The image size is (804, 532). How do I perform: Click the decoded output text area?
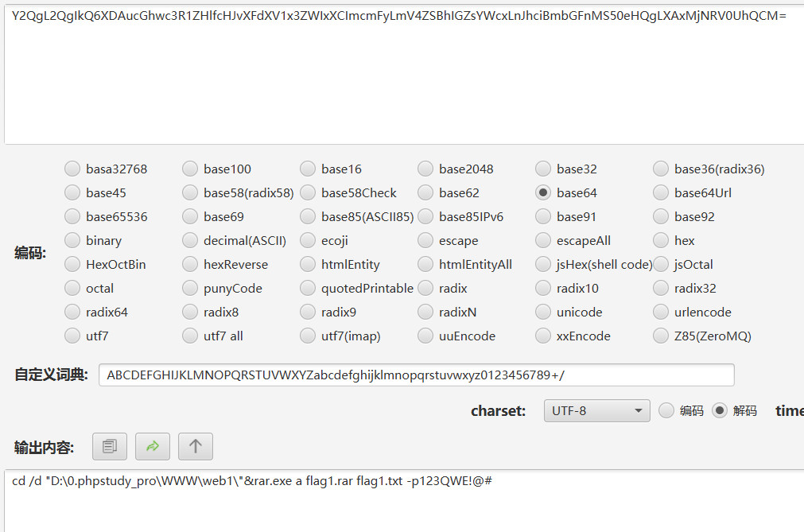point(404,501)
